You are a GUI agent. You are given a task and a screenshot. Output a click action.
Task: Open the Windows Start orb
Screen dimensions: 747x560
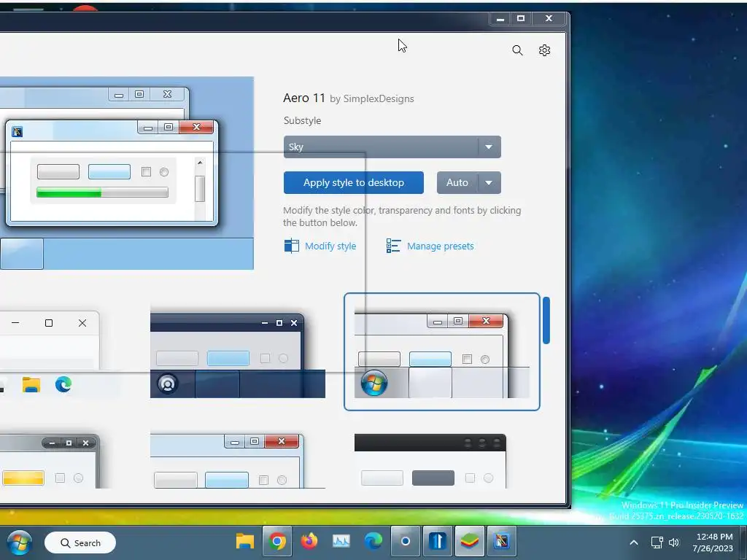(x=19, y=542)
